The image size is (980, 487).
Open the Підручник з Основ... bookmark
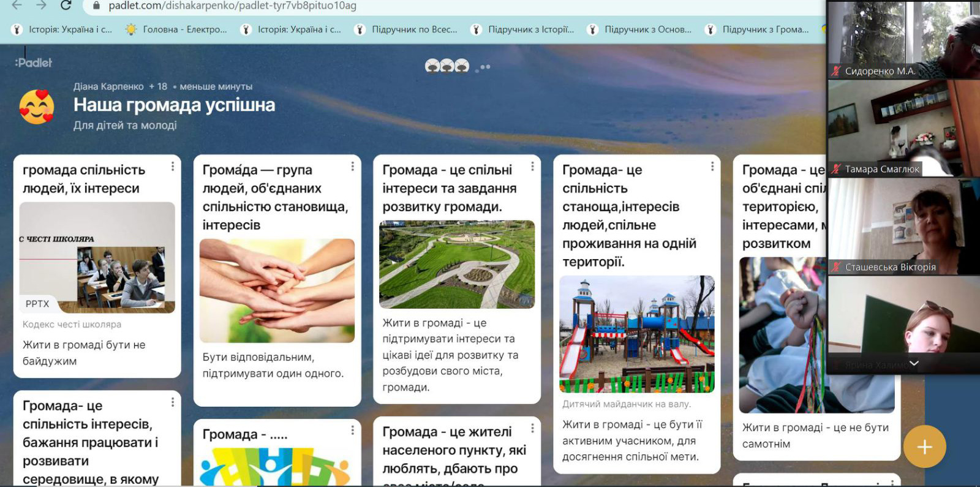tap(639, 29)
